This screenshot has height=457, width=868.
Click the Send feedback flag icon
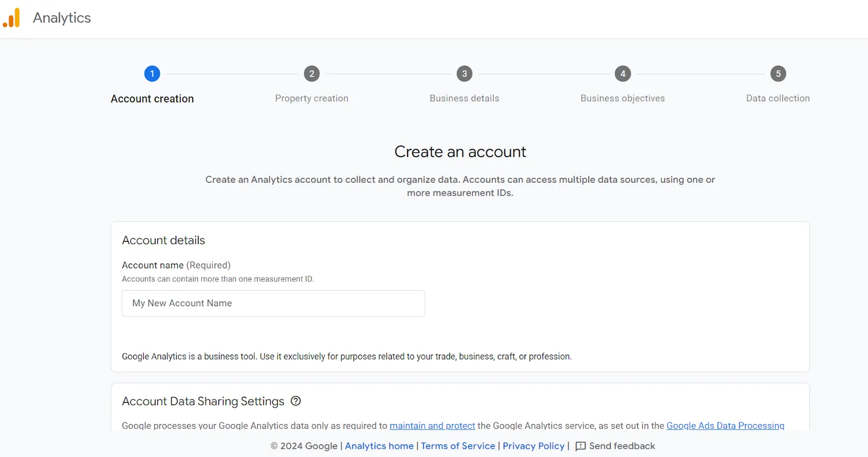point(580,446)
